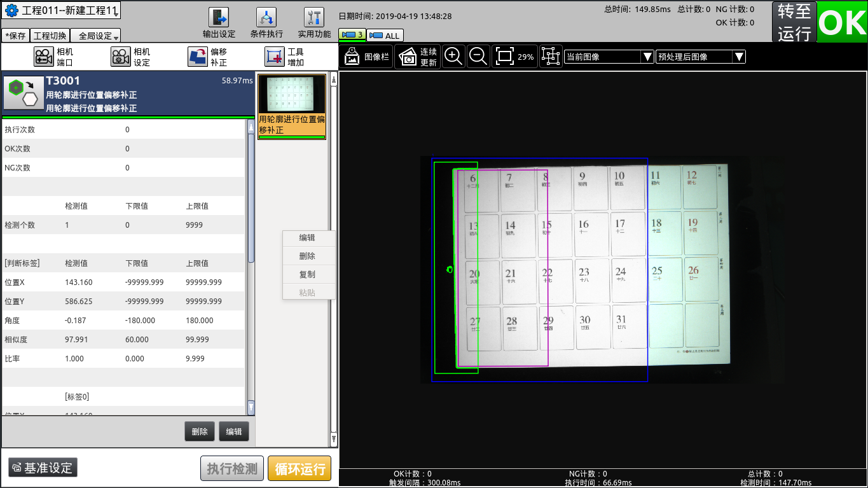
Task: Click the [标签0] label row
Action: (x=77, y=397)
